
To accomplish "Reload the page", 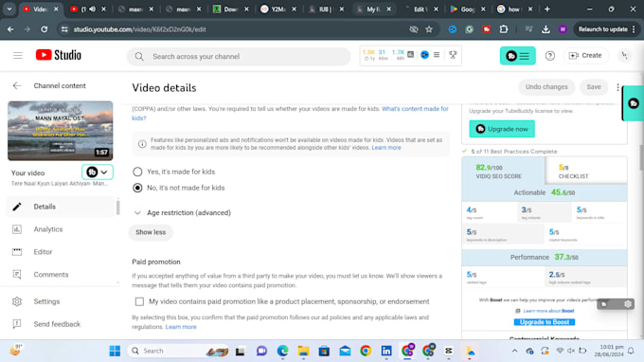I will 44,29.
